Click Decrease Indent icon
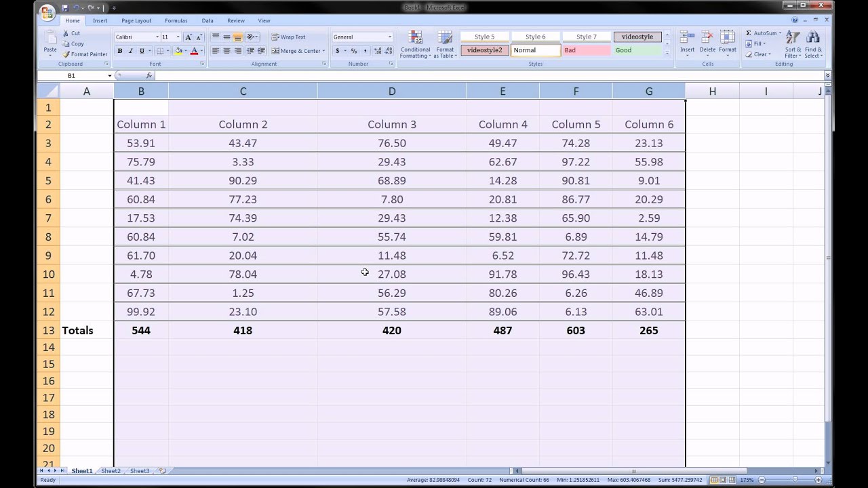This screenshot has height=488, width=868. 250,51
